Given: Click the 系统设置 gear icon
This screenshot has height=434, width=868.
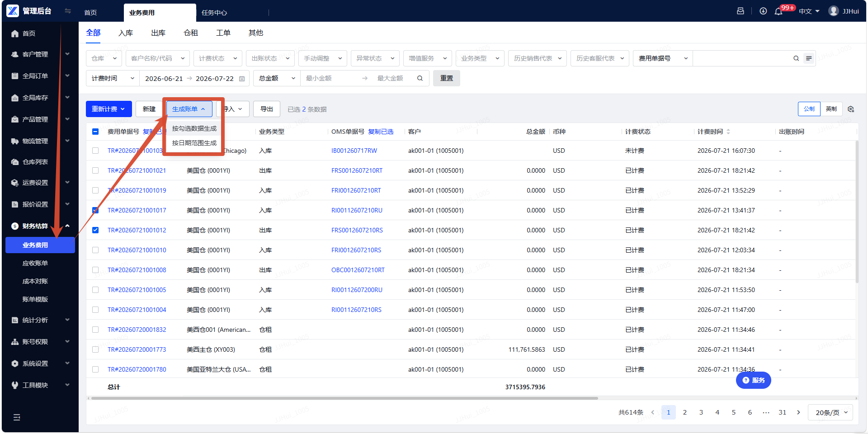Looking at the screenshot, I should 15,363.
